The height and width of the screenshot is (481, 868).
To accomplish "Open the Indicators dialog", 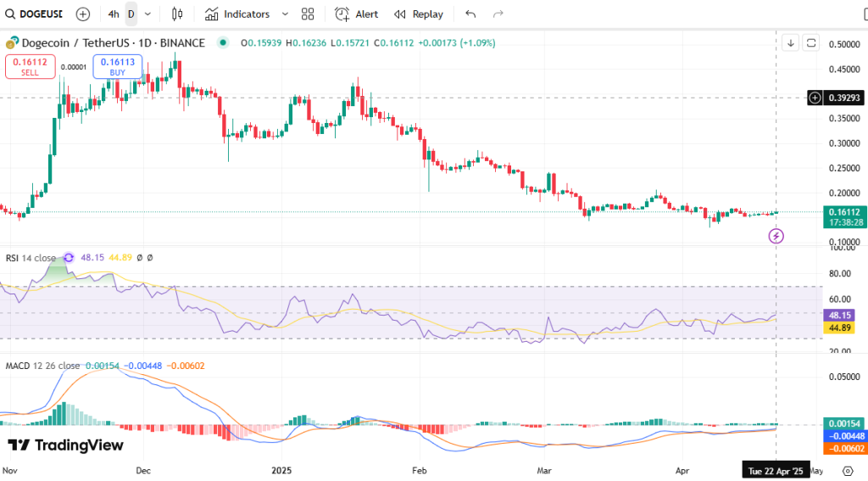I will coord(237,14).
